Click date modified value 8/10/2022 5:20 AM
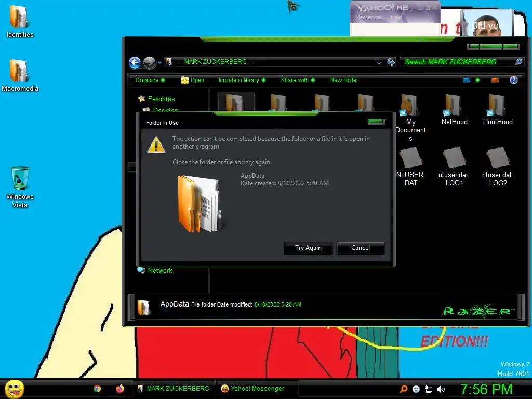The image size is (532, 399). coord(277,304)
